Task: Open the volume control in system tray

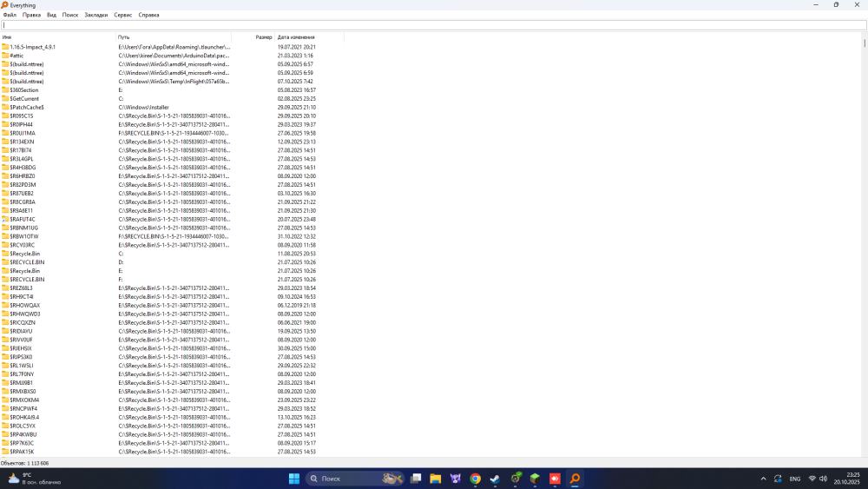Action: (823, 479)
